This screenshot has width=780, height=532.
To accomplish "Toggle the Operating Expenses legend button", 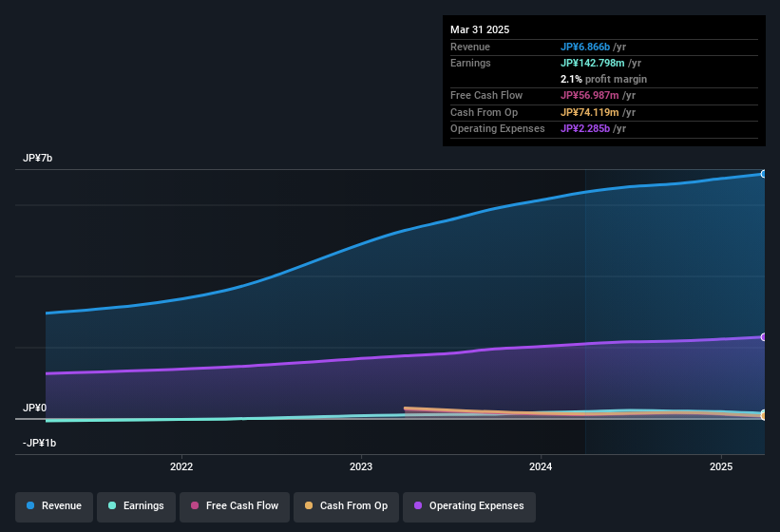I will 469,506.
